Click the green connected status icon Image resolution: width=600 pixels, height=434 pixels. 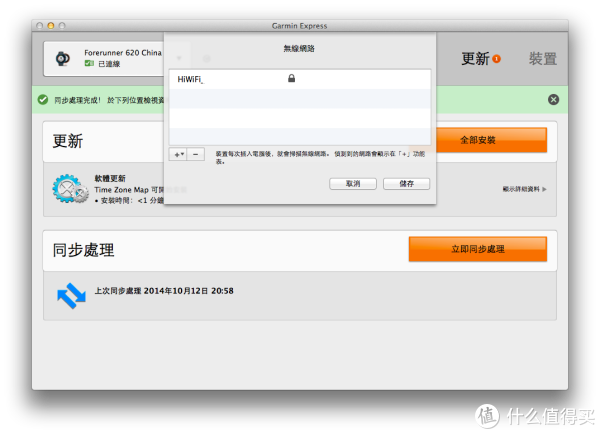click(89, 64)
